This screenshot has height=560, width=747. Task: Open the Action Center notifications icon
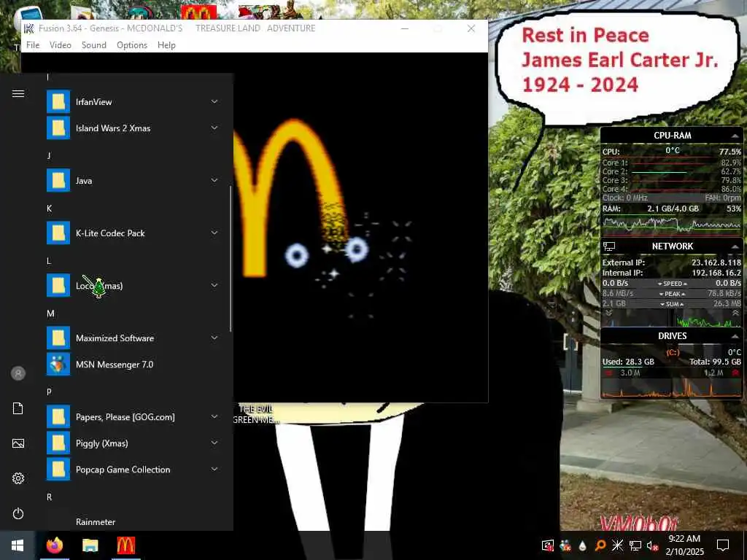coord(723,545)
